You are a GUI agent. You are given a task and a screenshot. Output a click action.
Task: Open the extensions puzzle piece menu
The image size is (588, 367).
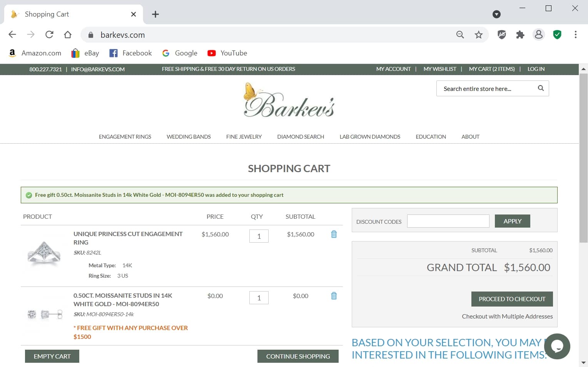(520, 35)
